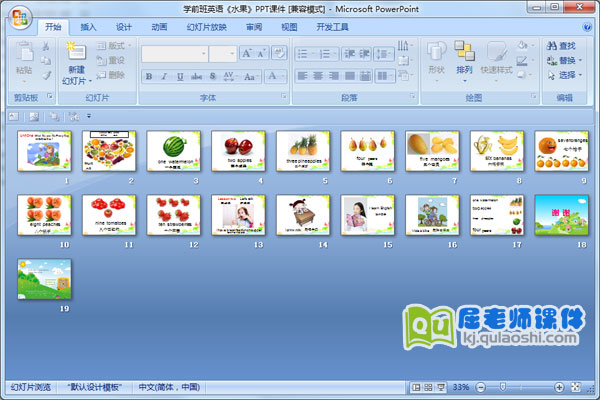Select slide 3 watermelon thumbnail
Image resolution: width=600 pixels, height=400 pixels.
coord(173,151)
